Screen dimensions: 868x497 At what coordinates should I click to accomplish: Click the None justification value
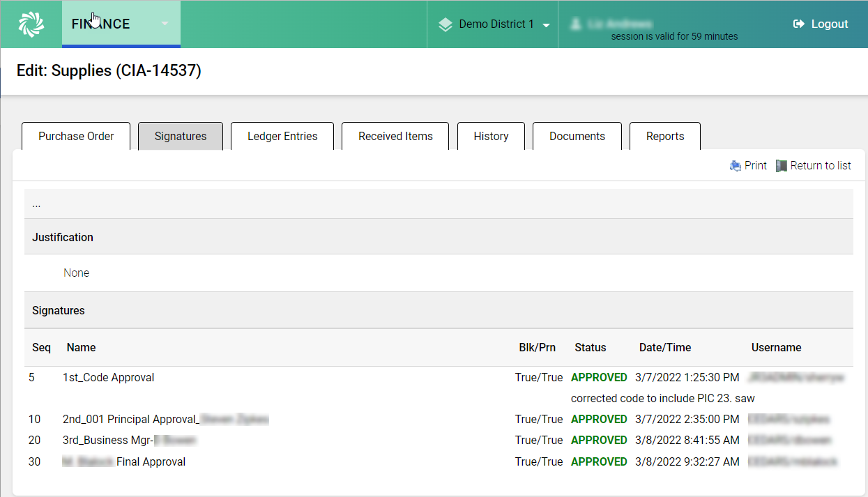(76, 273)
